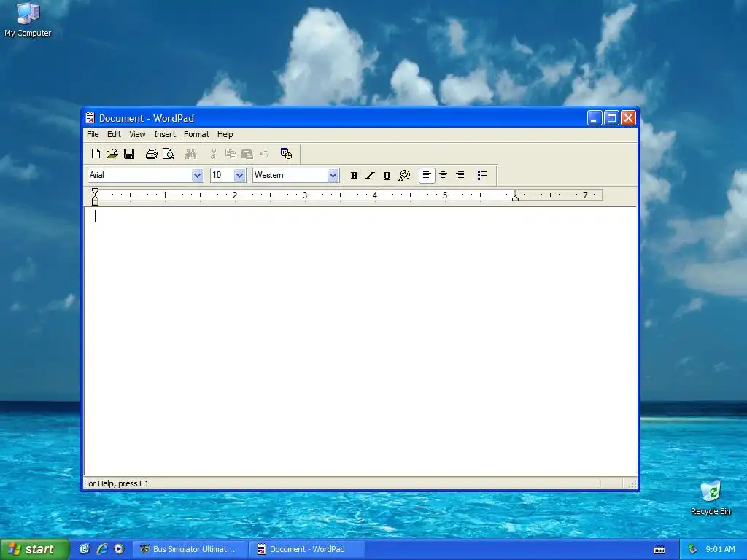Select Align Left paragraph button

pyautogui.click(x=427, y=176)
